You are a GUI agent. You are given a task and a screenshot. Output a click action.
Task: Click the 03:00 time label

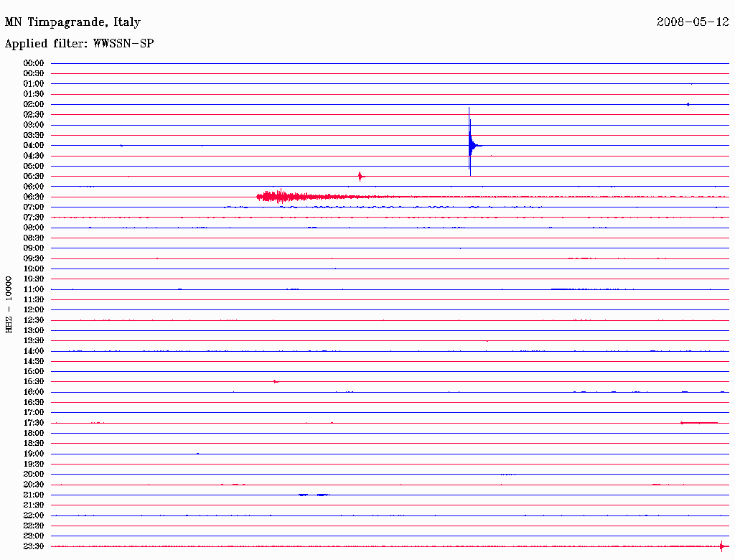(34, 125)
